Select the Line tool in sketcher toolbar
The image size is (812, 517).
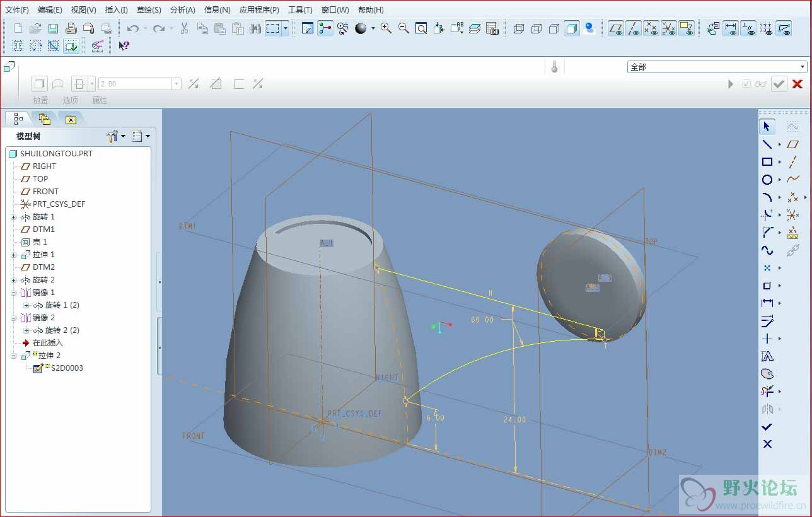pyautogui.click(x=767, y=144)
